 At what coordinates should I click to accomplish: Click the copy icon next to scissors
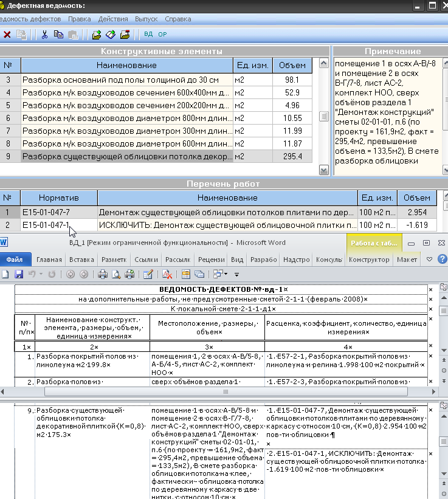pos(58,35)
